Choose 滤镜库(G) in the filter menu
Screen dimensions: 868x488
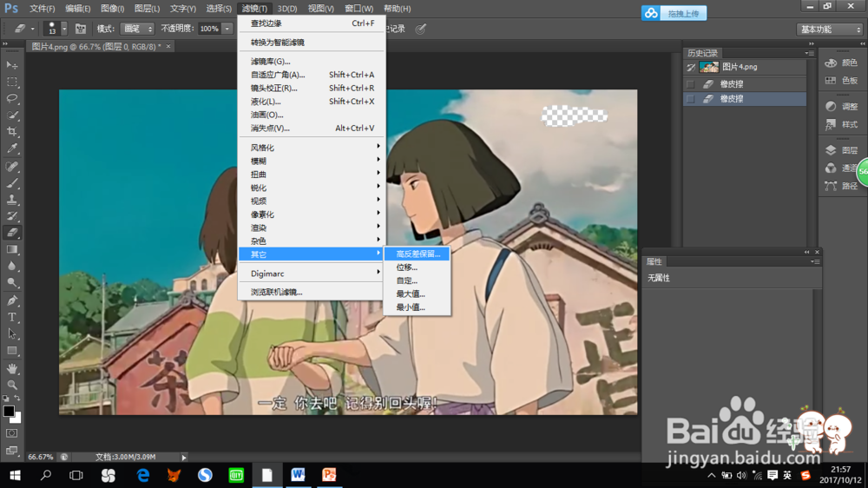(x=311, y=61)
